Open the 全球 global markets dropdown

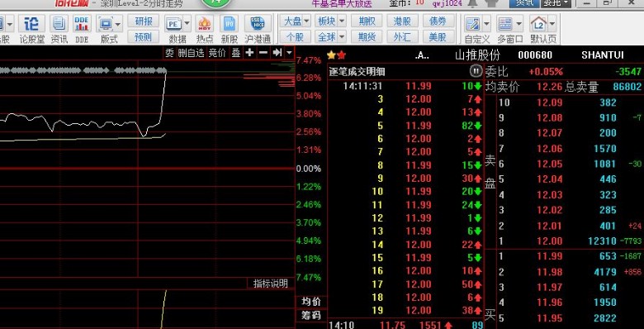tap(331, 37)
